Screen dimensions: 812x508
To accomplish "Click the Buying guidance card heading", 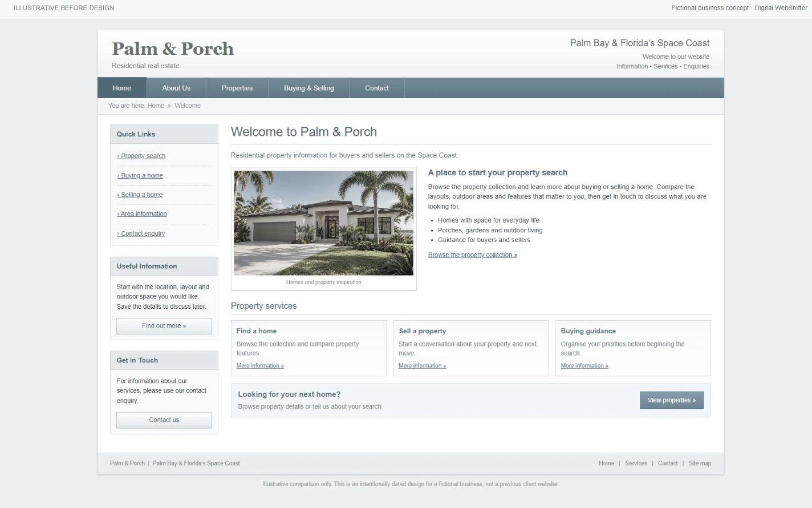I will [x=588, y=331].
